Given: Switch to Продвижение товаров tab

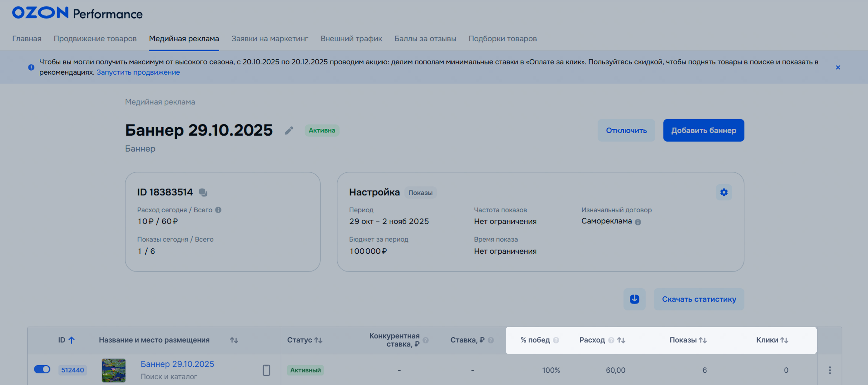Looking at the screenshot, I should [x=95, y=39].
